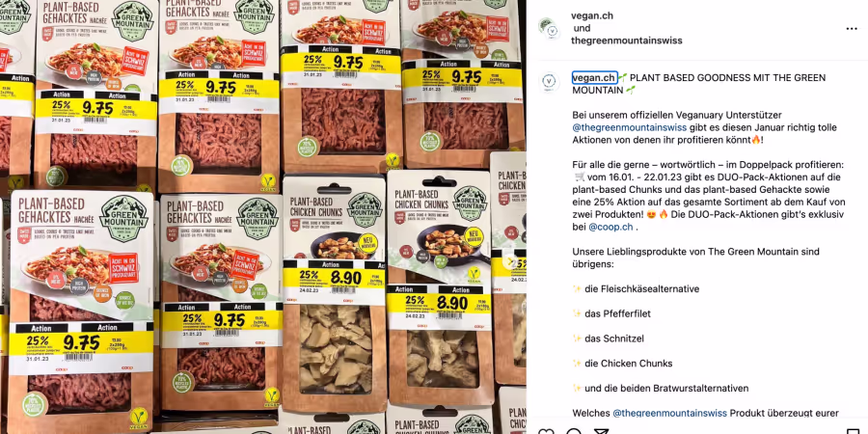
Task: Click the 'die Fleischkäsealternative' caption line
Action: coord(641,289)
